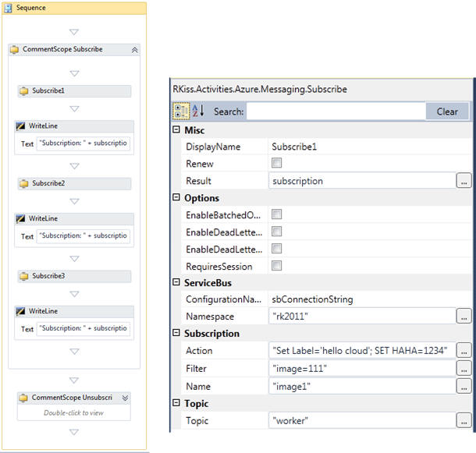
Task: Check the first EnableDeadLette... checkbox
Action: [276, 232]
